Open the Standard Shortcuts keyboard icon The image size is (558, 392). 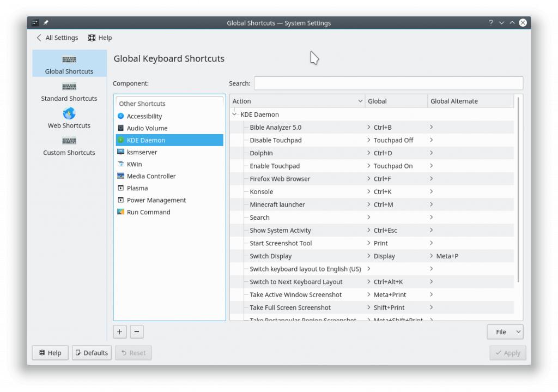[x=69, y=87]
